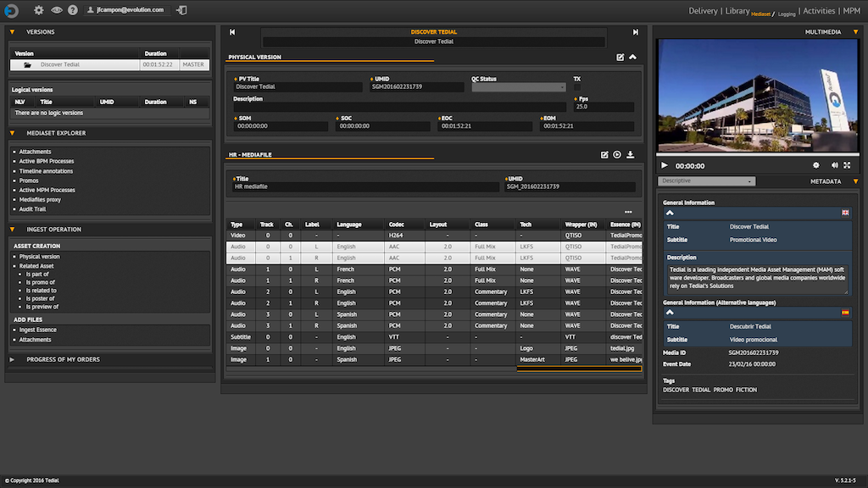Open Promos in Mediaset Explorer
The height and width of the screenshot is (488, 868).
point(29,181)
